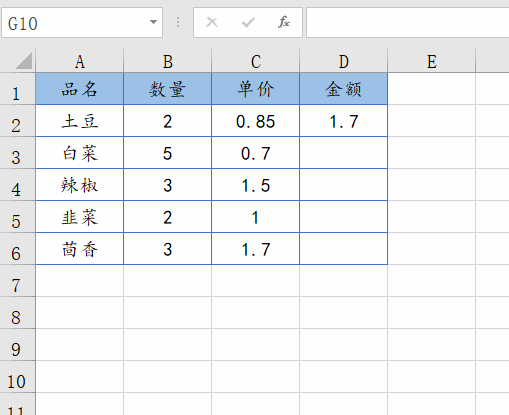The image size is (509, 415).
Task: Select row 9 header
Action: pyautogui.click(x=17, y=345)
